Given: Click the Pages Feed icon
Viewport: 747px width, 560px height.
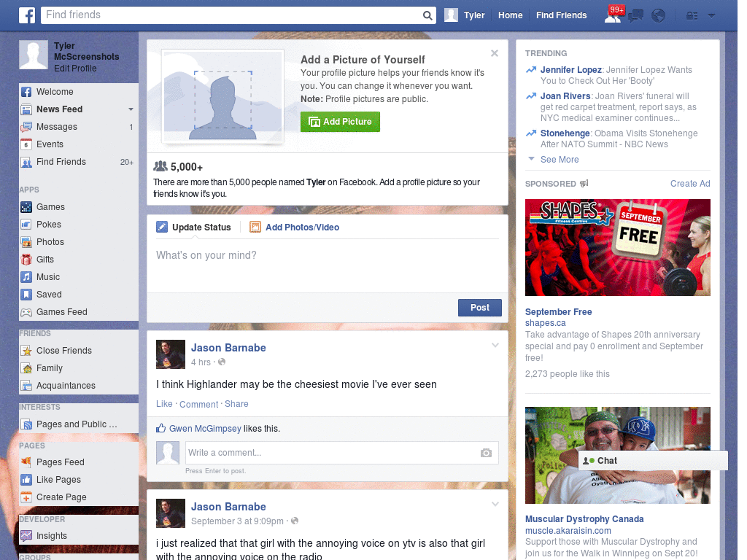Looking at the screenshot, I should pyautogui.click(x=26, y=462).
